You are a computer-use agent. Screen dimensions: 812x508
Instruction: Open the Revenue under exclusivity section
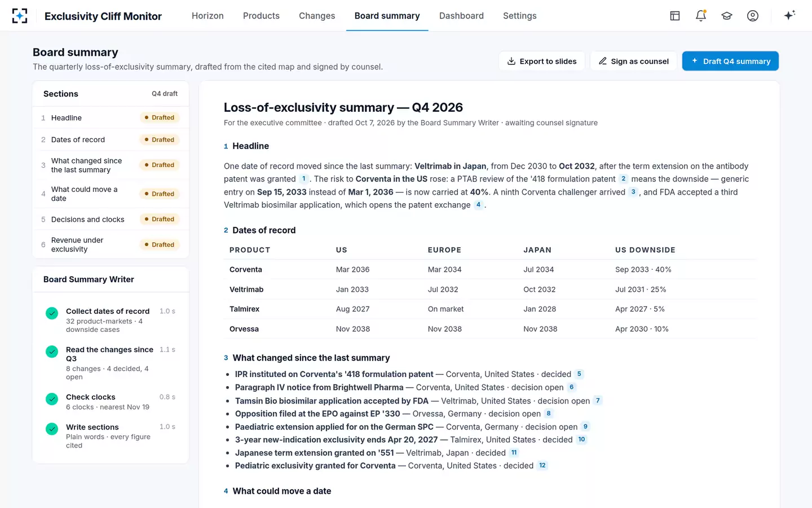click(111, 244)
